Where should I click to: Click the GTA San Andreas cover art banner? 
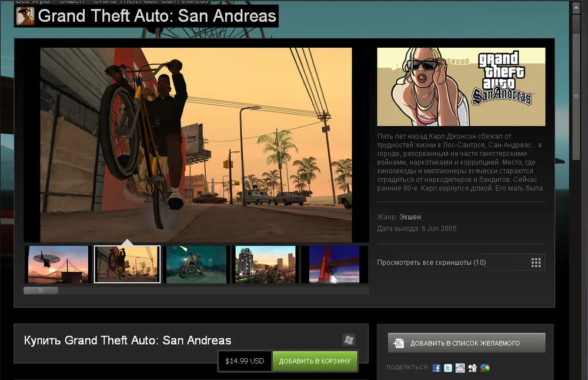point(461,86)
